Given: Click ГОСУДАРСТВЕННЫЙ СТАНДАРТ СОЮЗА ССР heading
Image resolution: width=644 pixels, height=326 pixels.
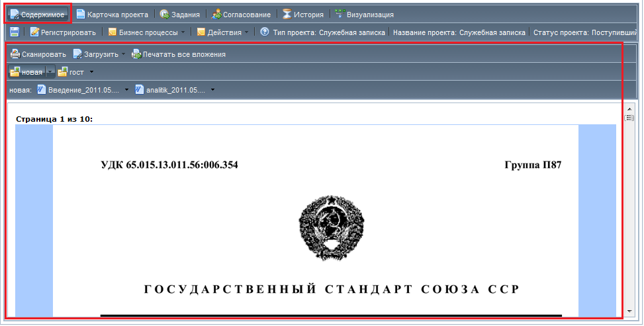Looking at the screenshot, I should pyautogui.click(x=332, y=290).
